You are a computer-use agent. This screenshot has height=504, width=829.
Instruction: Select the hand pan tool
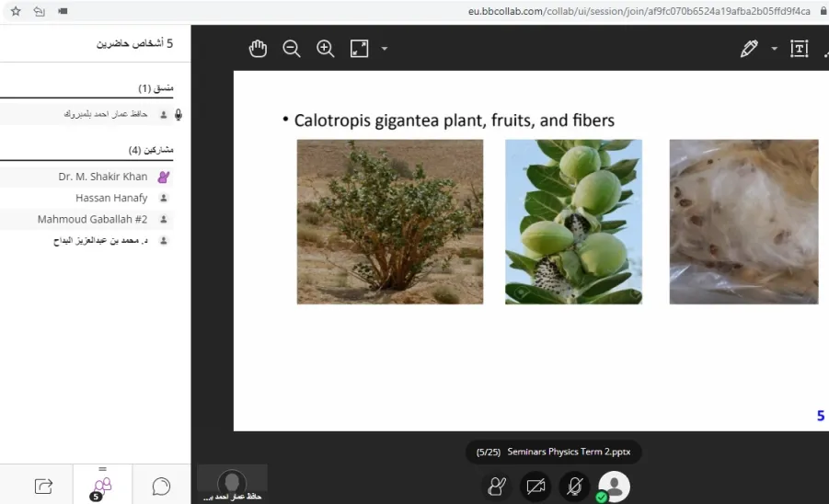[258, 49]
